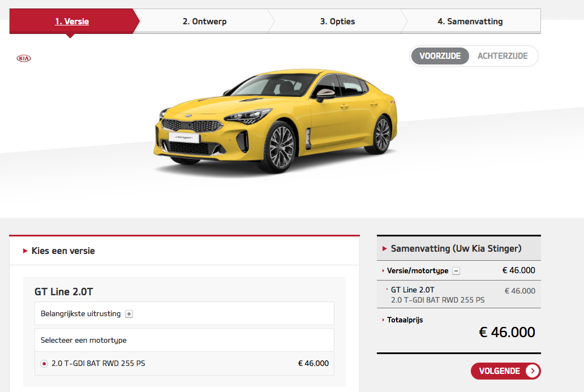
Task: Switch to the Voorzijde view
Action: [440, 56]
